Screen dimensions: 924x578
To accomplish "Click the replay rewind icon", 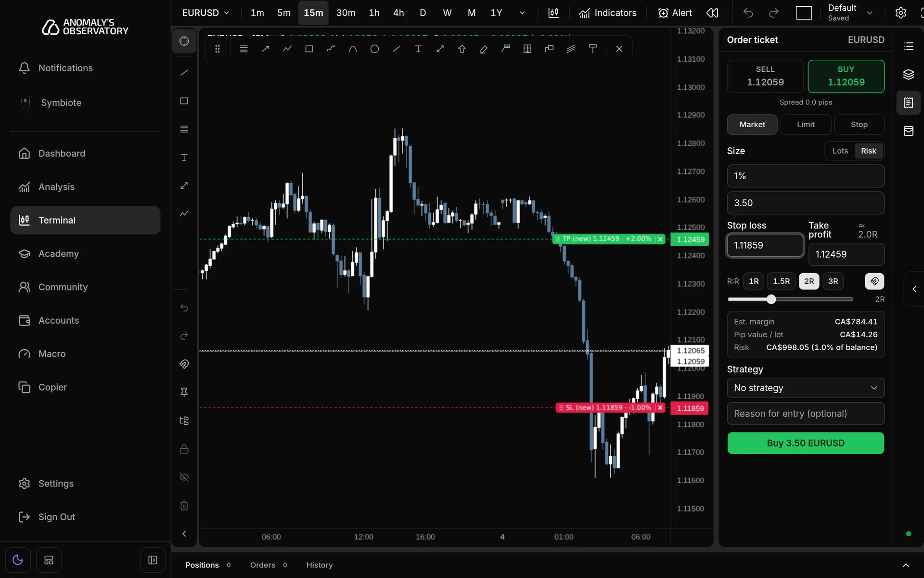I will 712,13.
